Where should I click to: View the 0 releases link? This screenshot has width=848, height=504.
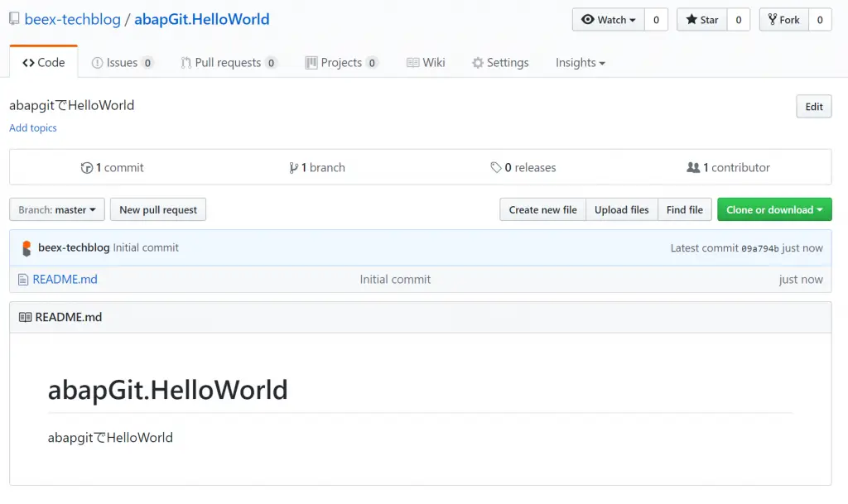(523, 168)
